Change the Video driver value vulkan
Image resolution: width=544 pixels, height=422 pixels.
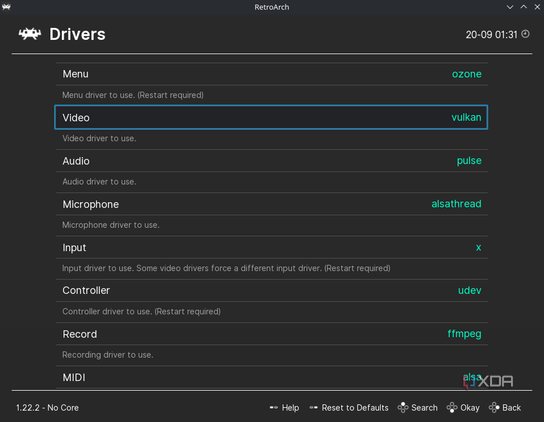(466, 117)
